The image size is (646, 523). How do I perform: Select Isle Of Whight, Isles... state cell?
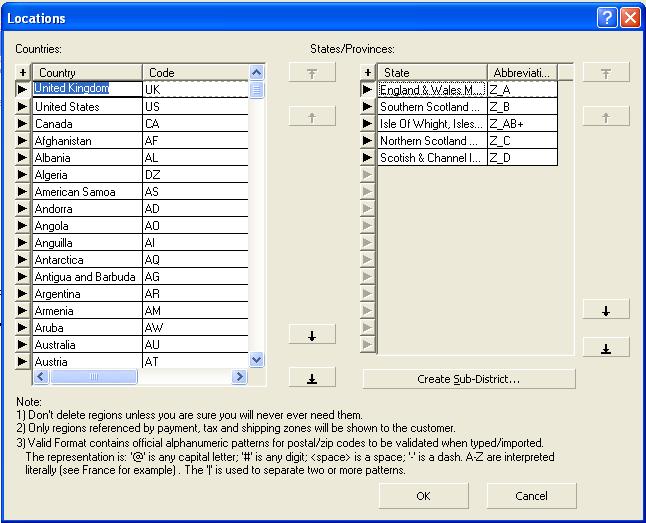432,124
